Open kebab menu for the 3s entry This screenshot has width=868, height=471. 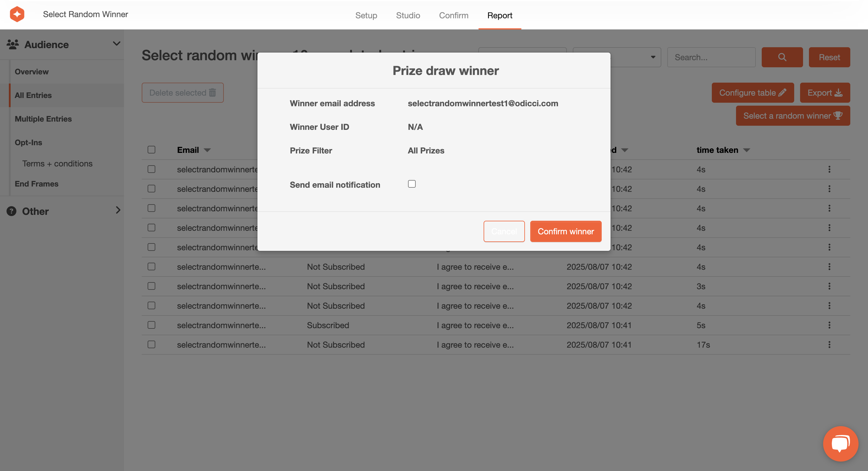click(x=829, y=286)
